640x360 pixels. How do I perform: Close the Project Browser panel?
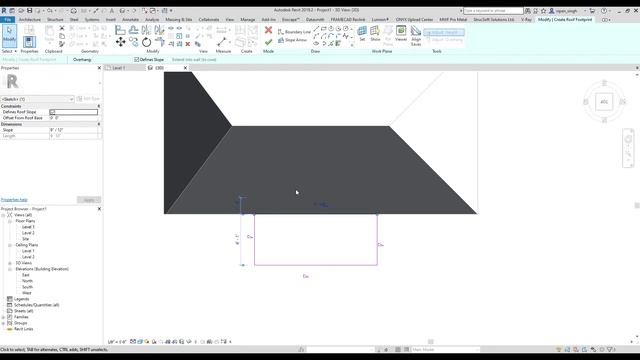tap(99, 209)
